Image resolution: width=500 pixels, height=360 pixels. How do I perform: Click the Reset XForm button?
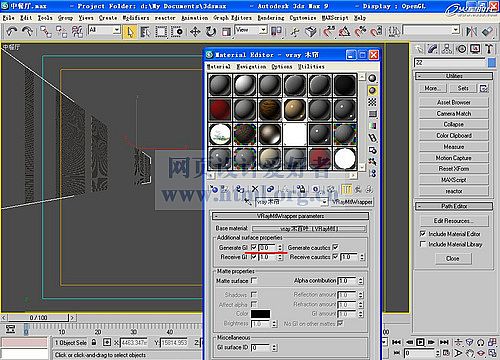[454, 169]
